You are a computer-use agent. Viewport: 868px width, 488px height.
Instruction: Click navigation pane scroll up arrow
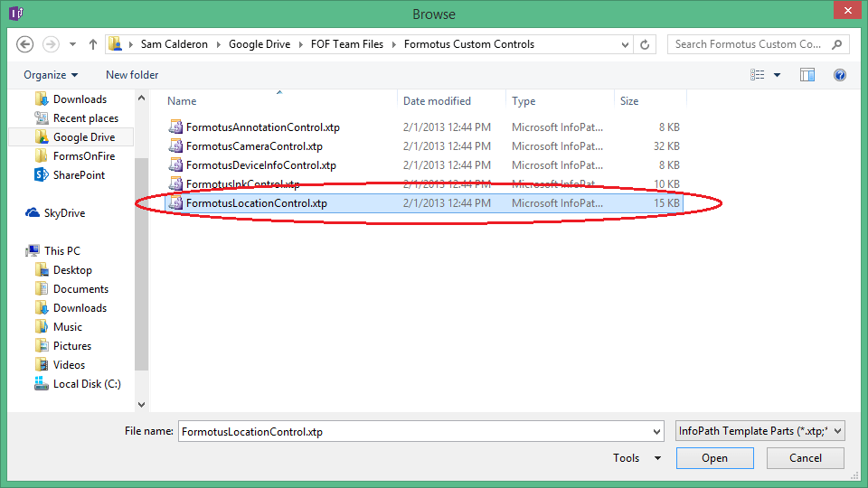coord(142,99)
